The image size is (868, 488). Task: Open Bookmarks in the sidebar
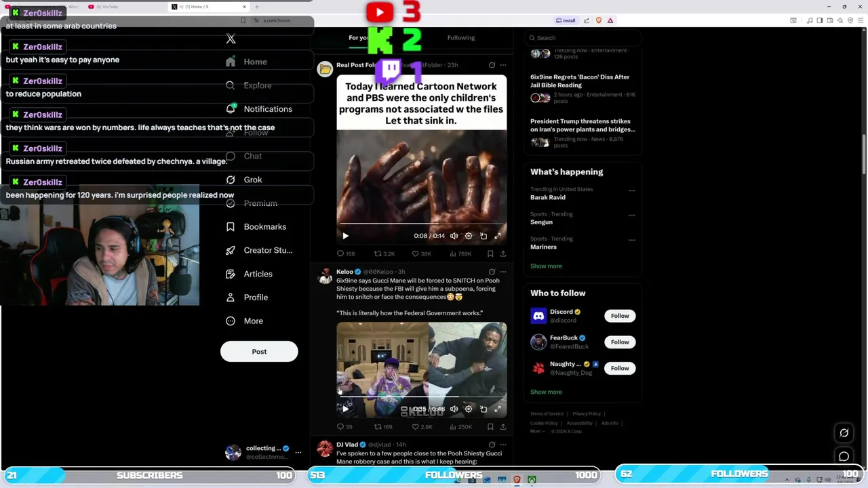pyautogui.click(x=256, y=226)
